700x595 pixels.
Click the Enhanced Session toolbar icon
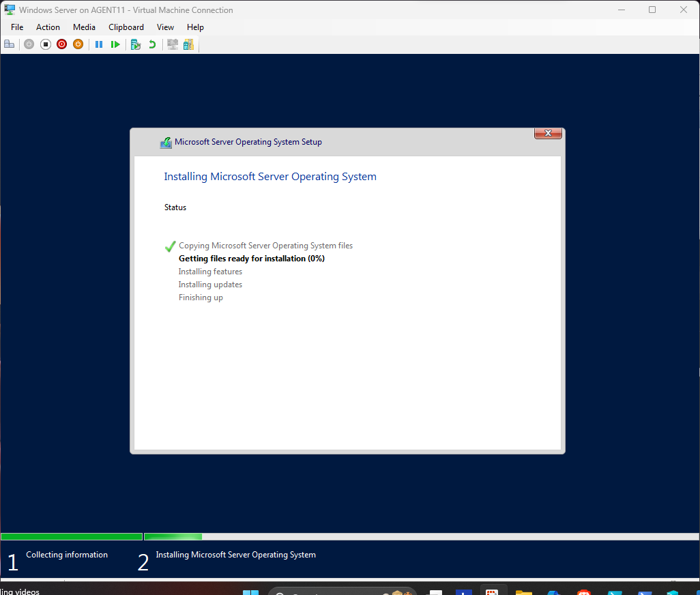[x=173, y=44]
